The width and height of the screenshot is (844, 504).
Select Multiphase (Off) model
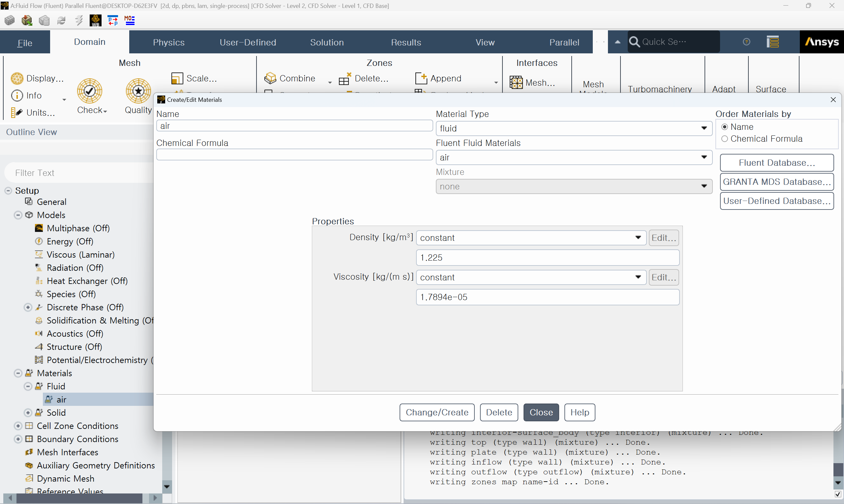click(78, 228)
